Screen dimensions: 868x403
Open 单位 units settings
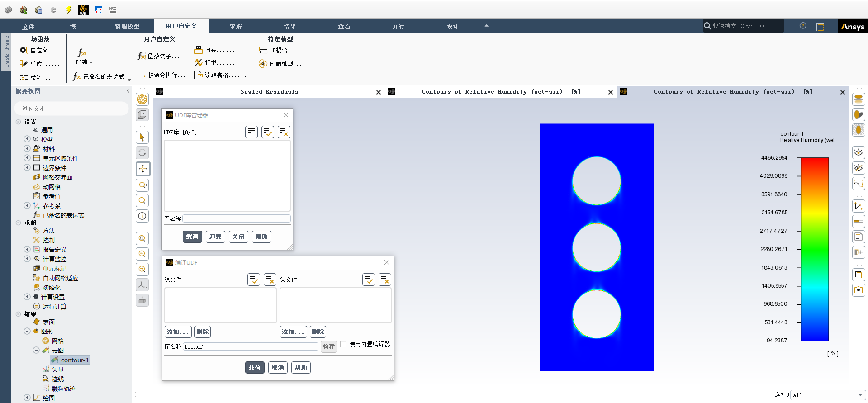[40, 64]
